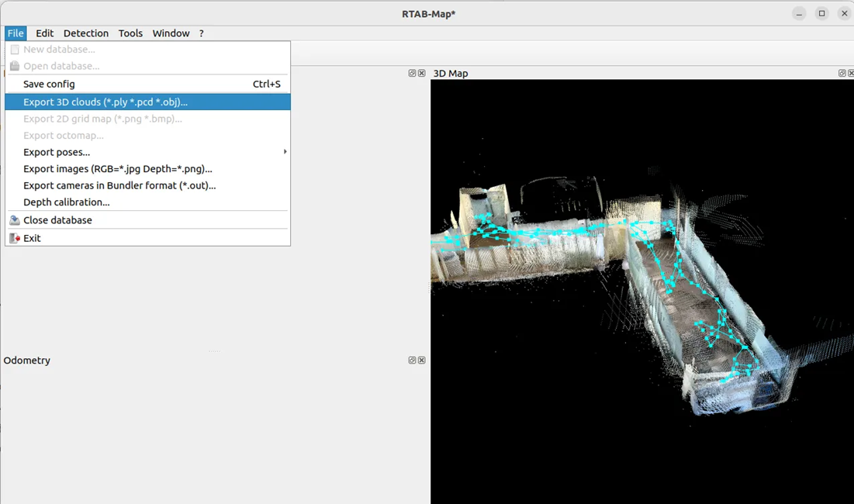Open the Tools menu
854x504 pixels.
(x=131, y=33)
